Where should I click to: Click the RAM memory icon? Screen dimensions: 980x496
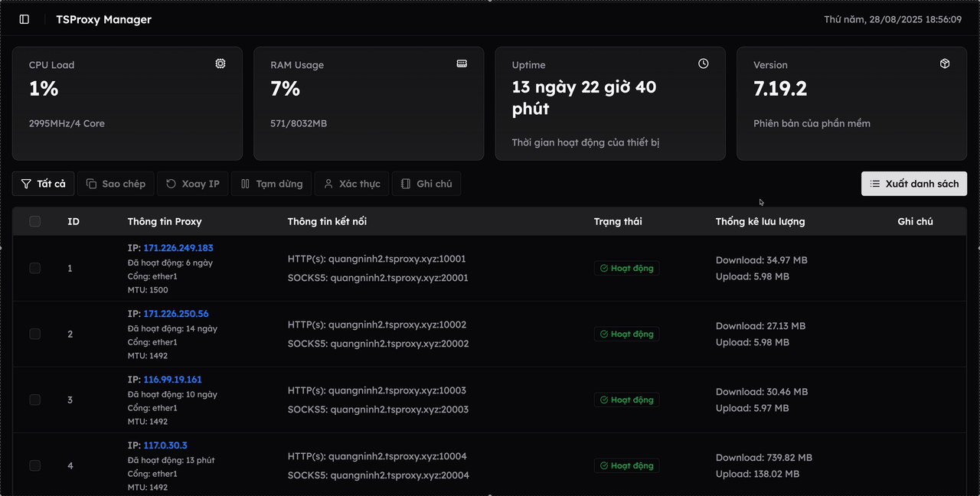[462, 64]
